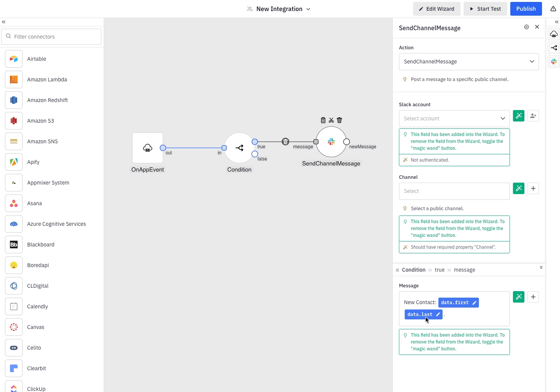Expand the New Integration title dropdown

308,9
